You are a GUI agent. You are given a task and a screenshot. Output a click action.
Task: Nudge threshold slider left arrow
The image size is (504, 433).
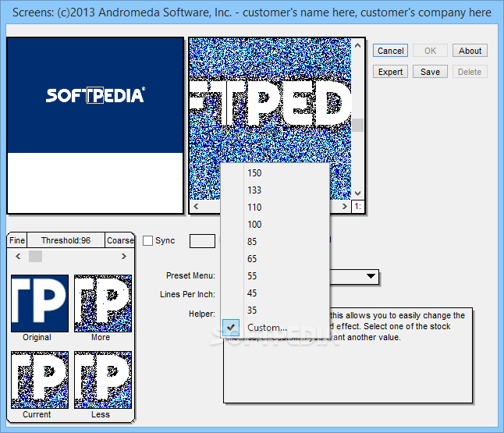[x=18, y=256]
